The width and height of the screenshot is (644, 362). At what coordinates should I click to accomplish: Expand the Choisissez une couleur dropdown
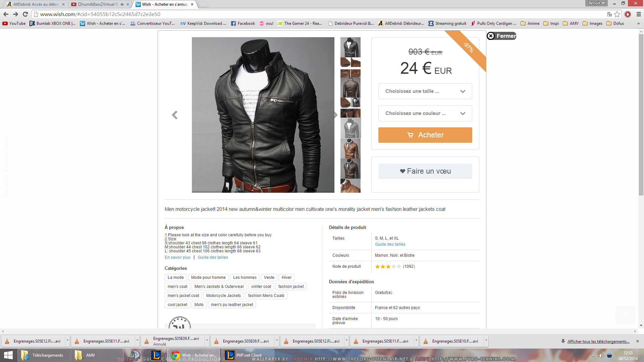coord(425,113)
